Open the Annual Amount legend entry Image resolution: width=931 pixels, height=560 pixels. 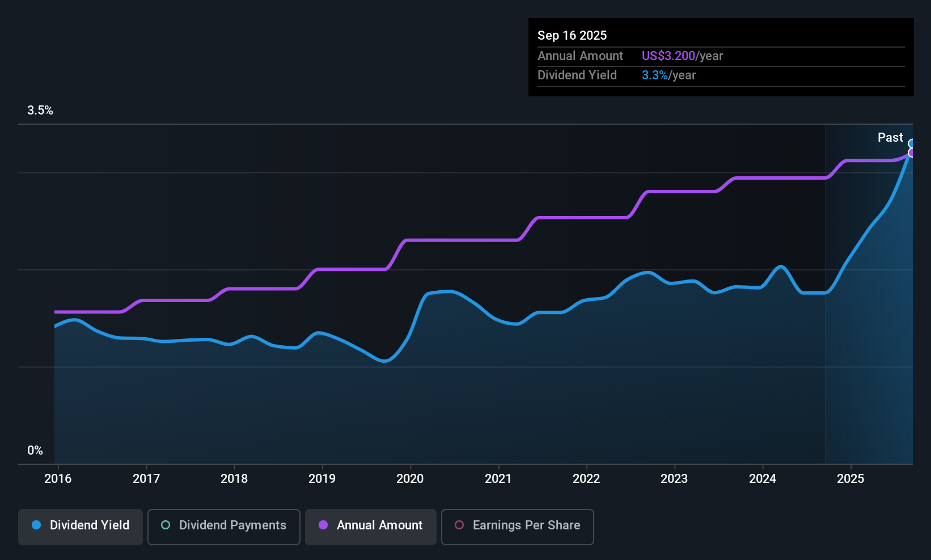click(x=370, y=526)
